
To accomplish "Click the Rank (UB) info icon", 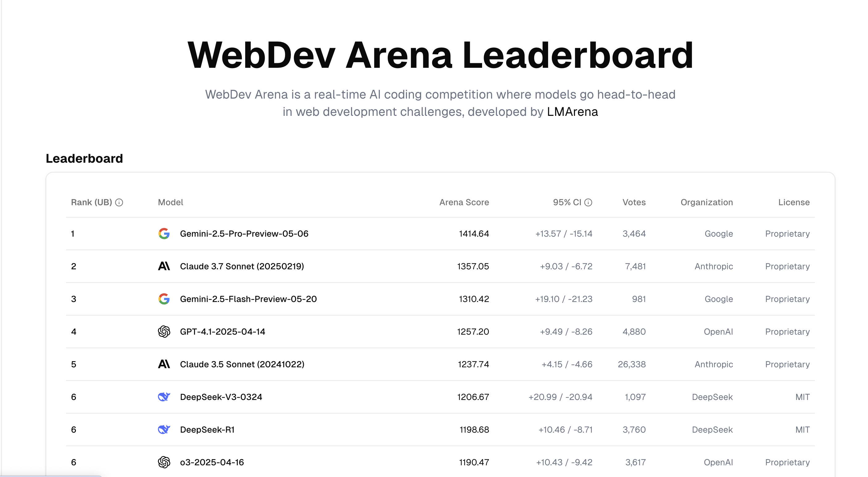I will pyautogui.click(x=119, y=202).
